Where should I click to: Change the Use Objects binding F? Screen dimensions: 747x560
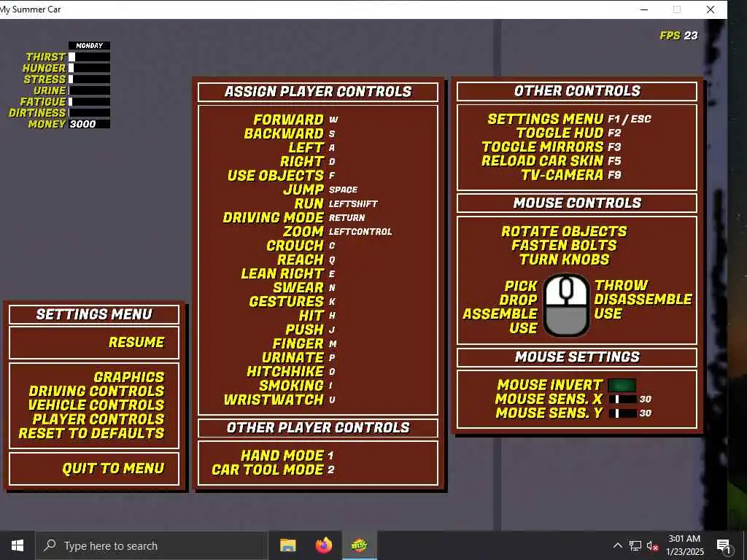pos(332,176)
